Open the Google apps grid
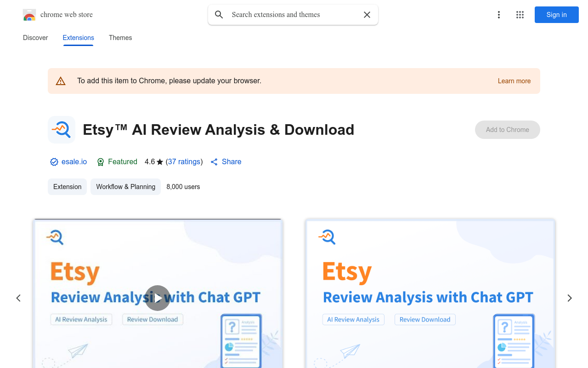The image size is (588, 368). tap(520, 15)
